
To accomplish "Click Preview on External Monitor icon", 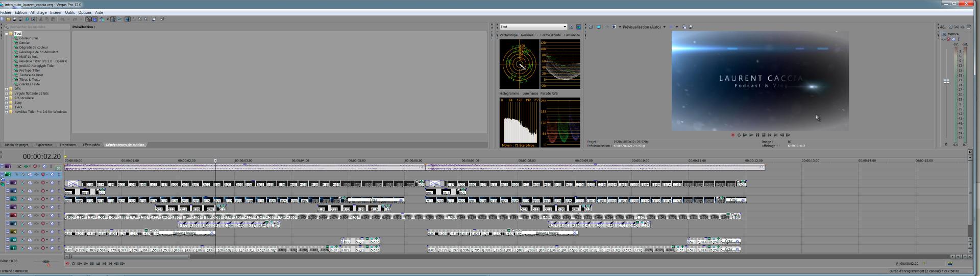I will (x=599, y=27).
